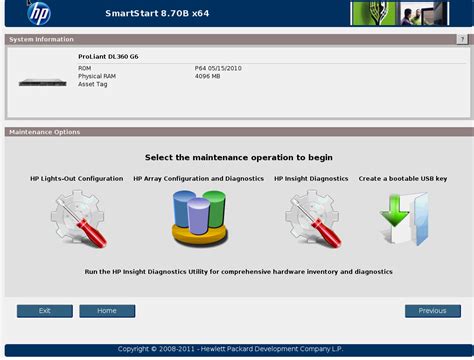
Task: Click the HP logo in header
Action: pyautogui.click(x=39, y=13)
